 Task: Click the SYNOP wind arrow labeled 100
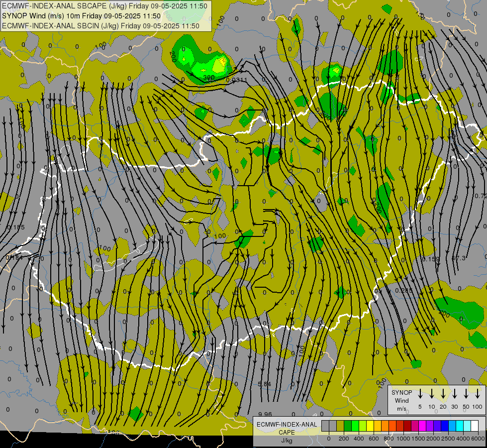[x=478, y=394]
